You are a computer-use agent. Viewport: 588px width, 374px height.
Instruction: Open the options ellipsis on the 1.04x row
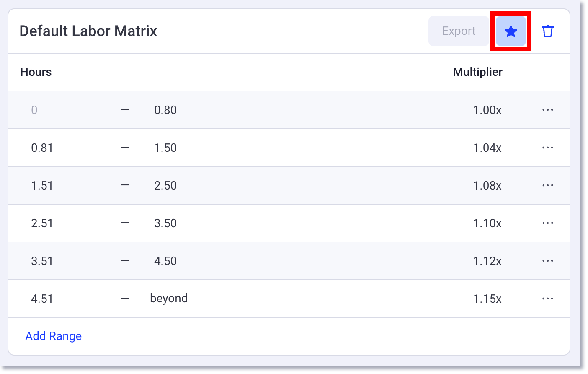pos(548,148)
